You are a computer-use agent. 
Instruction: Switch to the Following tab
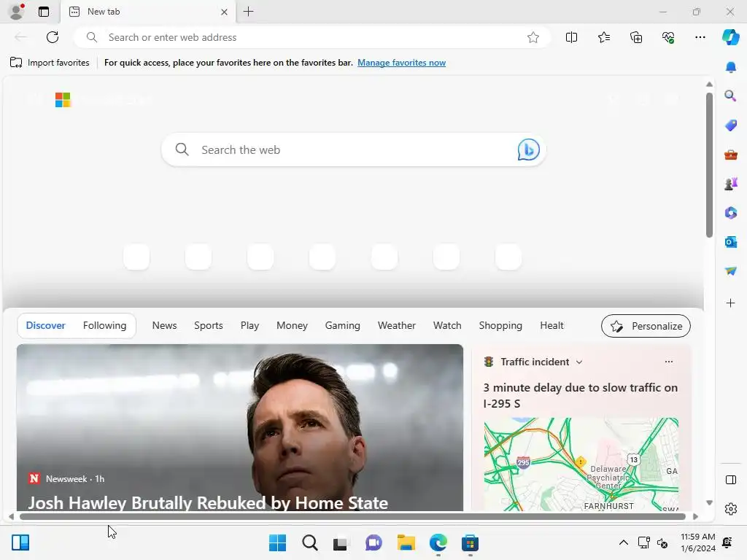(x=104, y=326)
